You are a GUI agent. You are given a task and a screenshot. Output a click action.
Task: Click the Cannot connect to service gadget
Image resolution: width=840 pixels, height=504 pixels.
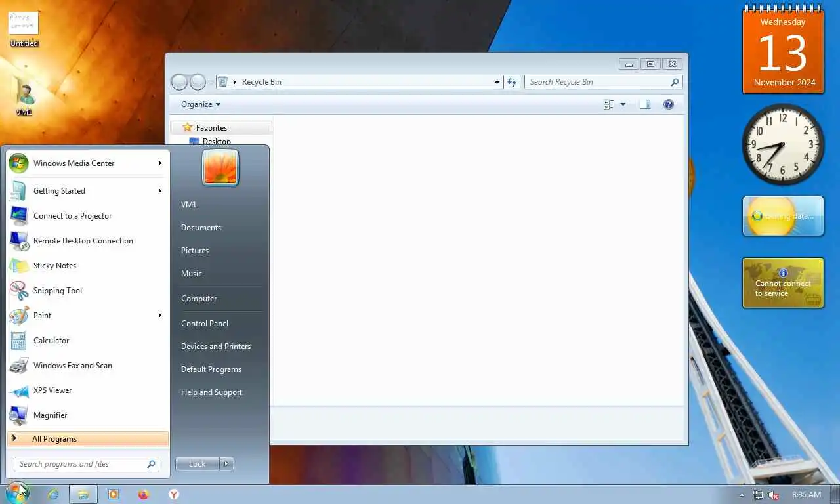pos(783,283)
